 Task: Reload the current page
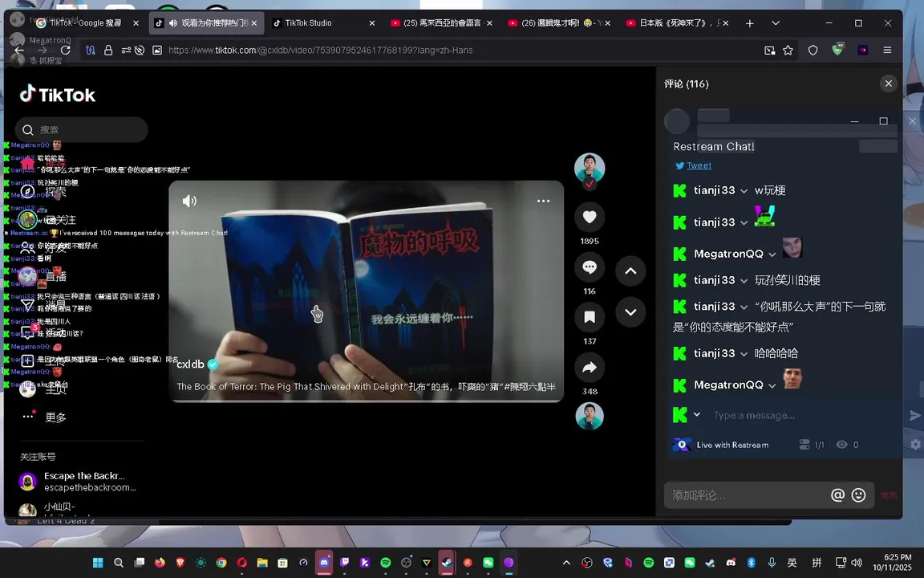point(66,50)
